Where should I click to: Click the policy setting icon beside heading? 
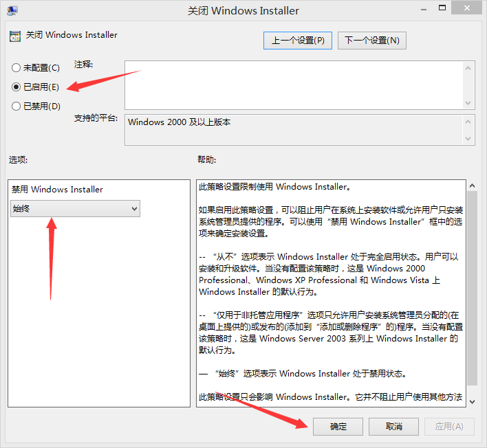[15, 36]
